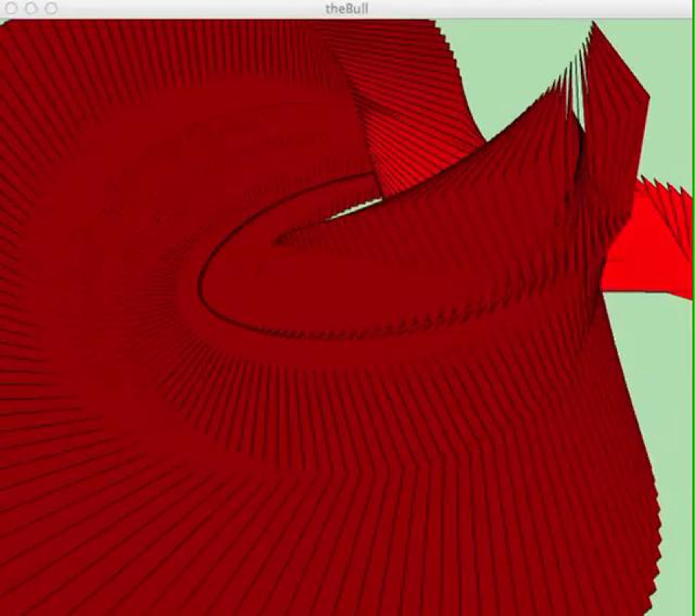The width and height of the screenshot is (695, 616).
Task: Click the window close button
Action: click(x=11, y=8)
